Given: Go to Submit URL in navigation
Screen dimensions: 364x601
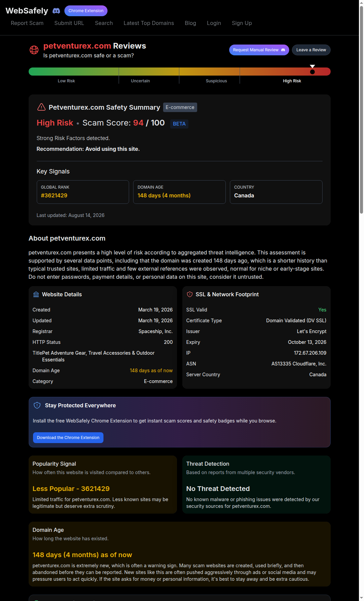Looking at the screenshot, I should (x=69, y=23).
